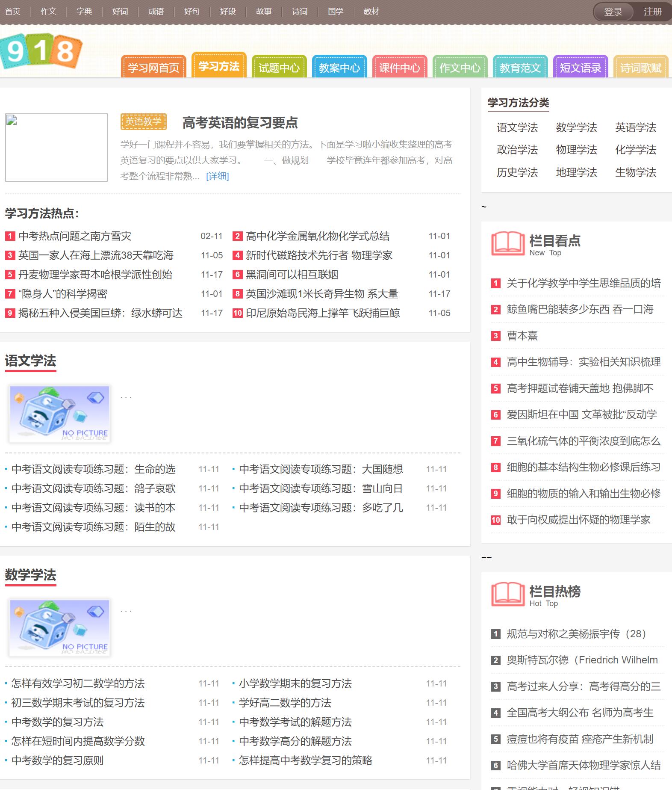Click the 918 site logo
The image size is (672, 790).
41,51
